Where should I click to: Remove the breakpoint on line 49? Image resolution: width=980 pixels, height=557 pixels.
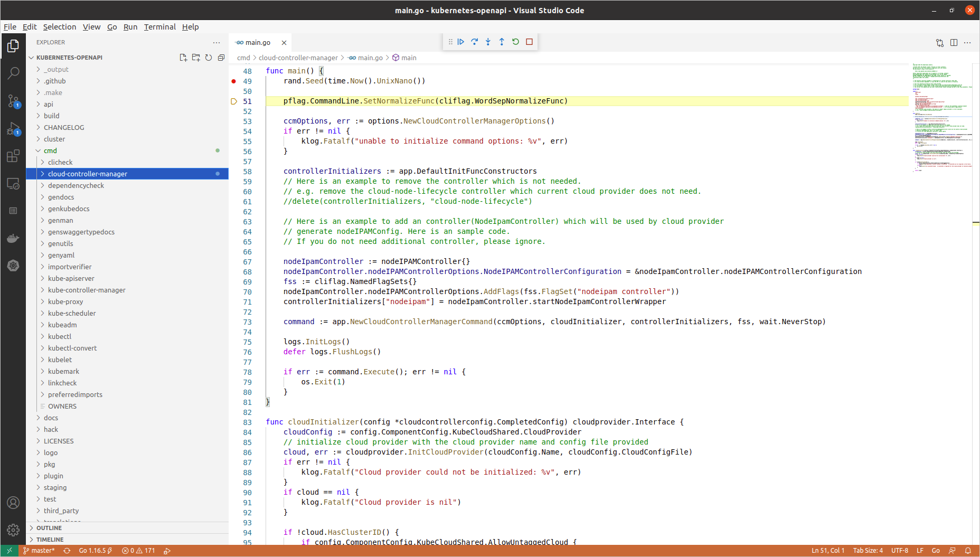point(234,81)
